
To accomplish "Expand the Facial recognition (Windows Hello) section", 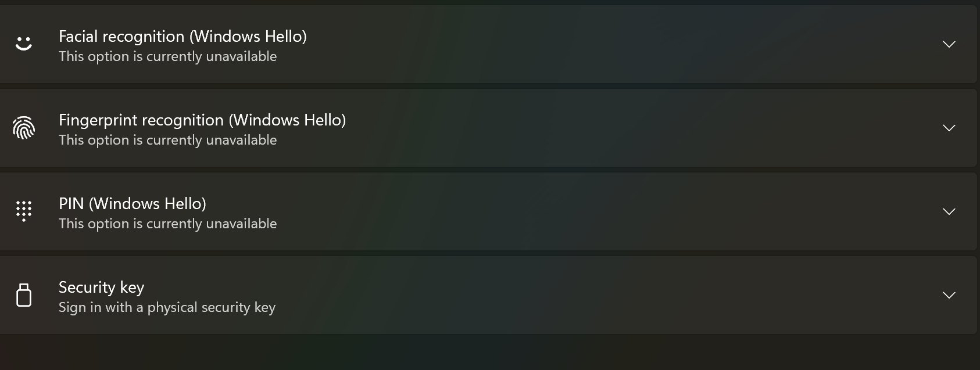I will [x=948, y=44].
